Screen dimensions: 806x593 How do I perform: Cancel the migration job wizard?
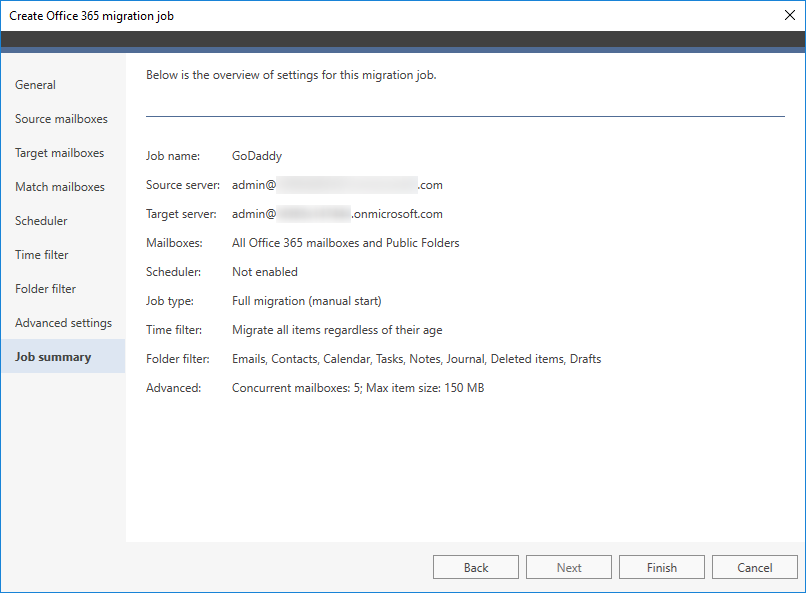point(755,567)
